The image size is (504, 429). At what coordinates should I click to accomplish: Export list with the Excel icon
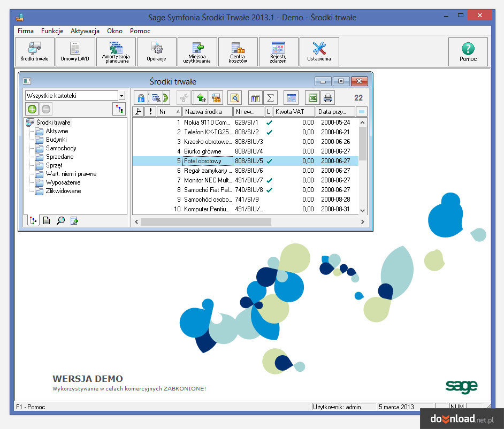312,98
